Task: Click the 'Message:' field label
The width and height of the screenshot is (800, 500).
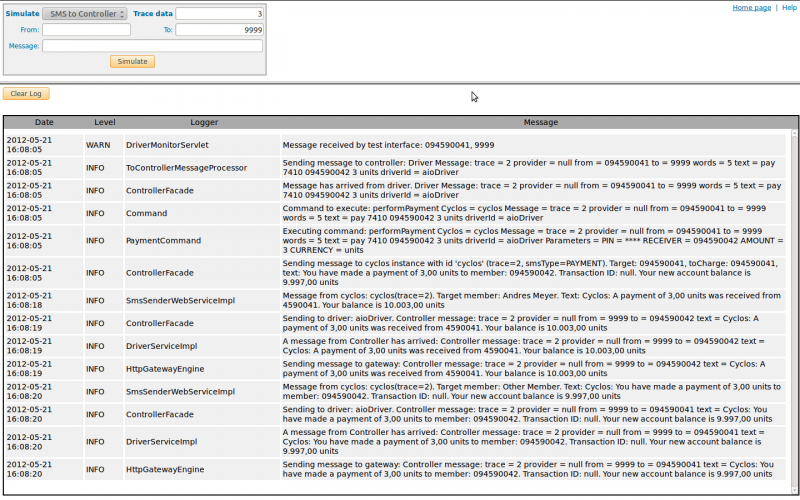Action: coord(24,46)
